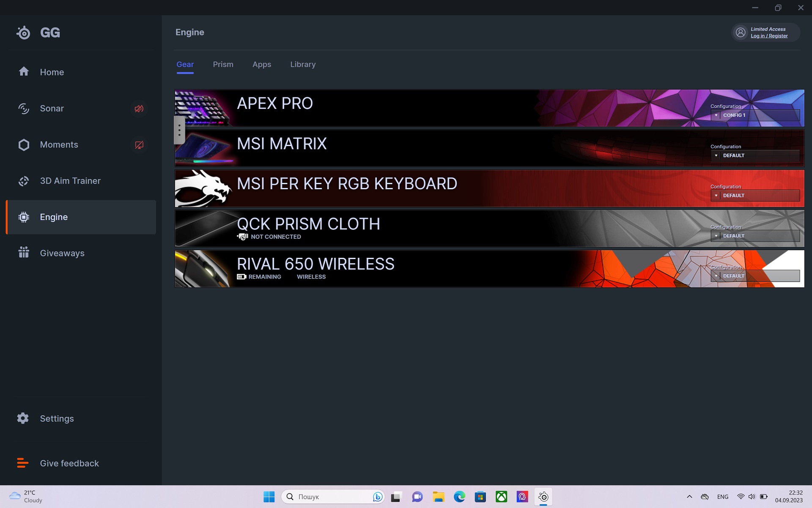
Task: Click the Engine chip icon
Action: (24, 217)
